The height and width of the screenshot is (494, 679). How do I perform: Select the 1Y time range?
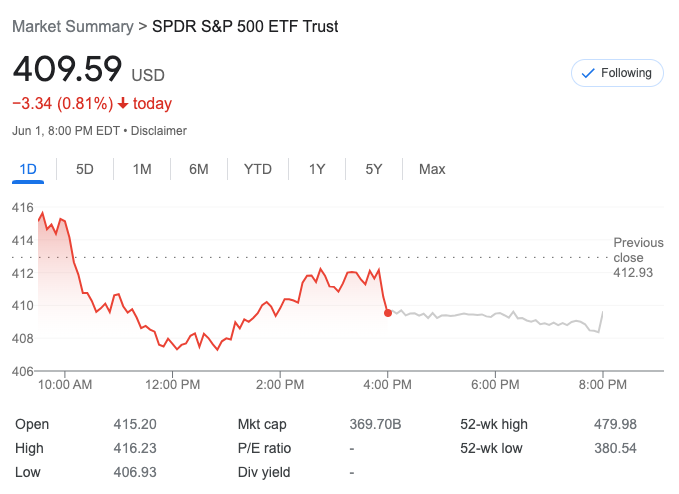click(317, 169)
